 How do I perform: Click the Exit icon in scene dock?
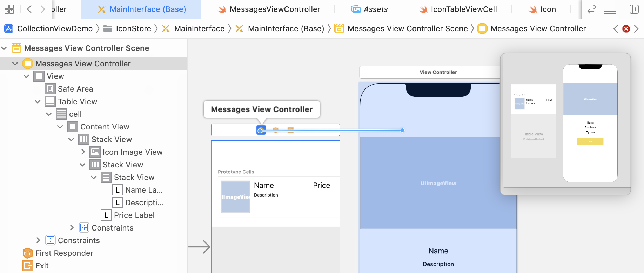pos(290,130)
